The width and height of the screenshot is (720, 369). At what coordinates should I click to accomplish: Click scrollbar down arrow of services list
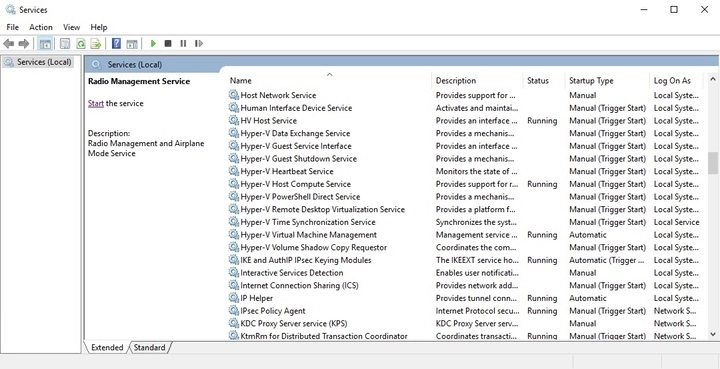point(713,335)
